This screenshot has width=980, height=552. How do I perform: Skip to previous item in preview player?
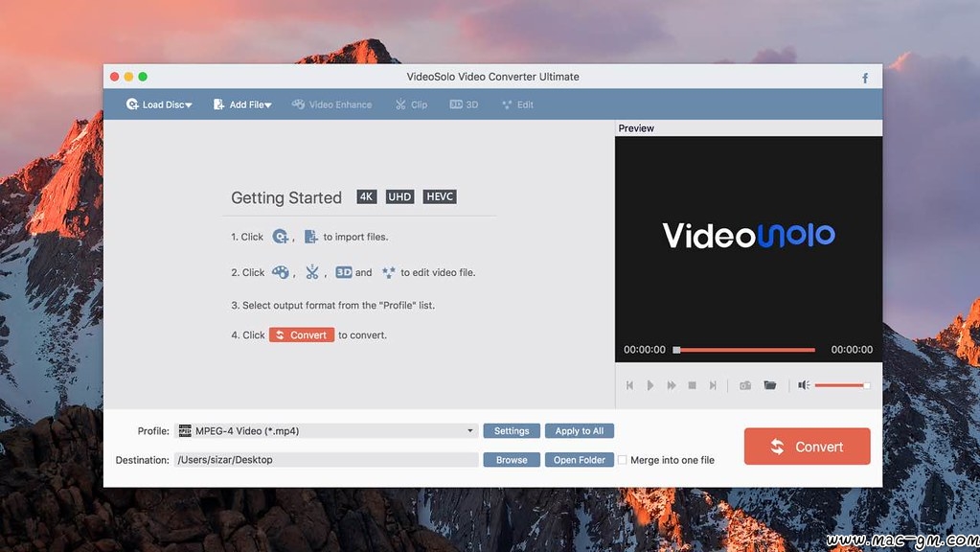(630, 385)
